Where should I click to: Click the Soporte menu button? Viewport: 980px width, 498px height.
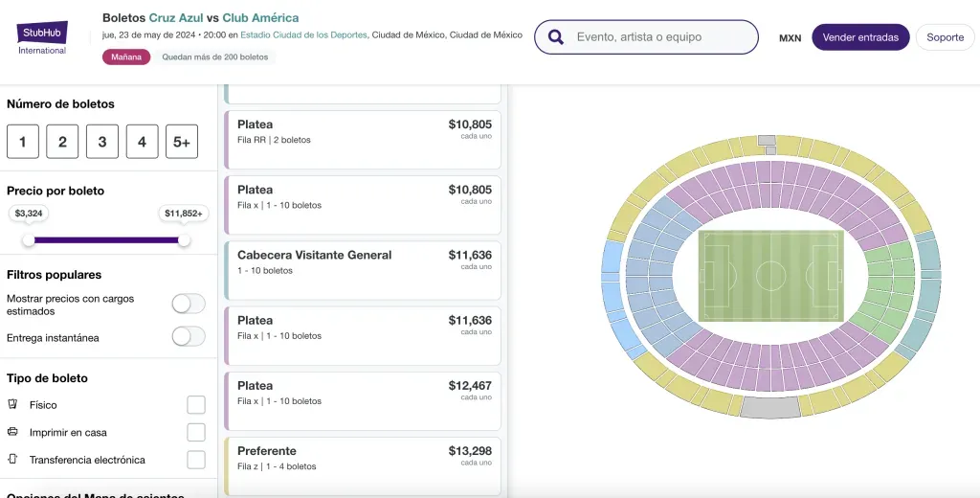(945, 37)
